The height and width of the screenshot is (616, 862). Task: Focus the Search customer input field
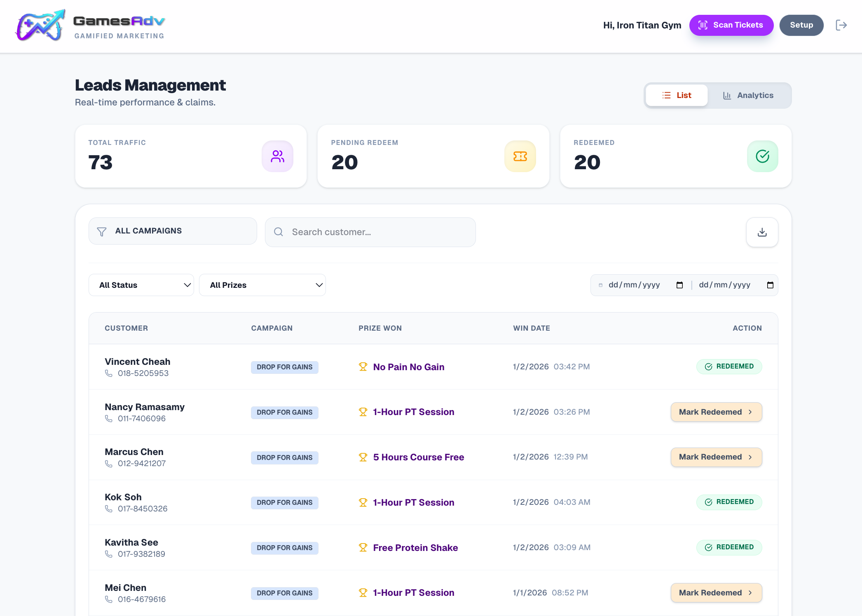tap(370, 232)
